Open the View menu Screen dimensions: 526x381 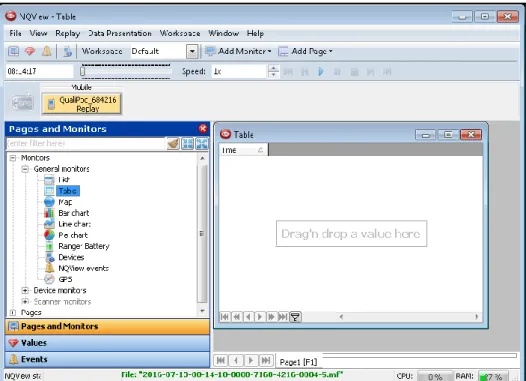tap(38, 33)
